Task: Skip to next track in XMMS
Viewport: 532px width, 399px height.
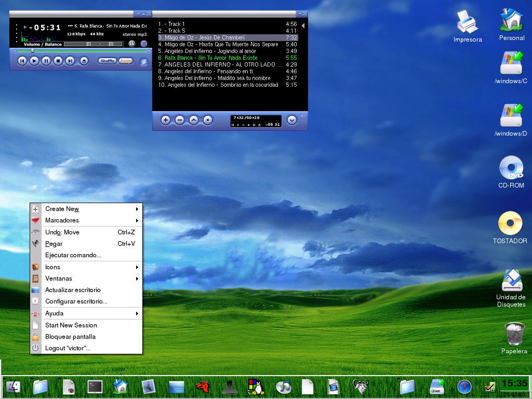Action: click(70, 61)
